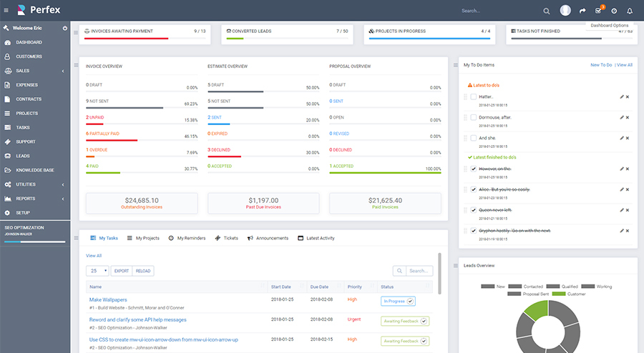
Task: Click the search magnifier icon in header
Action: (x=546, y=11)
